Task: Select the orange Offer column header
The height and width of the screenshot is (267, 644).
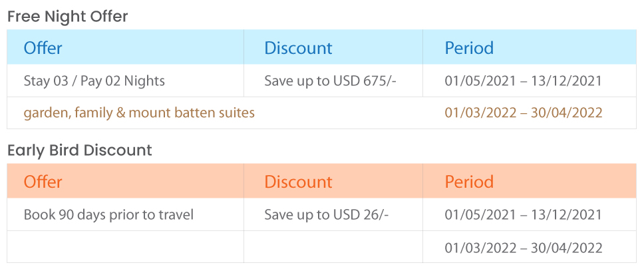Action: (43, 182)
